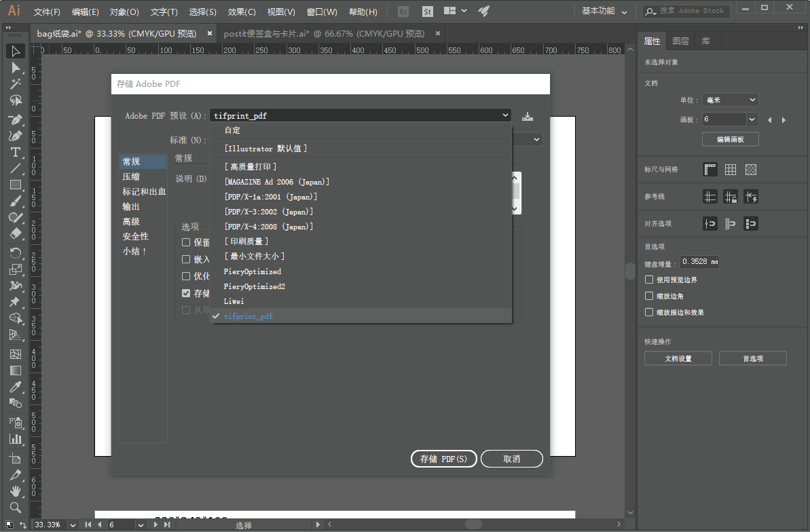The height and width of the screenshot is (532, 810).
Task: Click the 取消 button
Action: pos(511,459)
